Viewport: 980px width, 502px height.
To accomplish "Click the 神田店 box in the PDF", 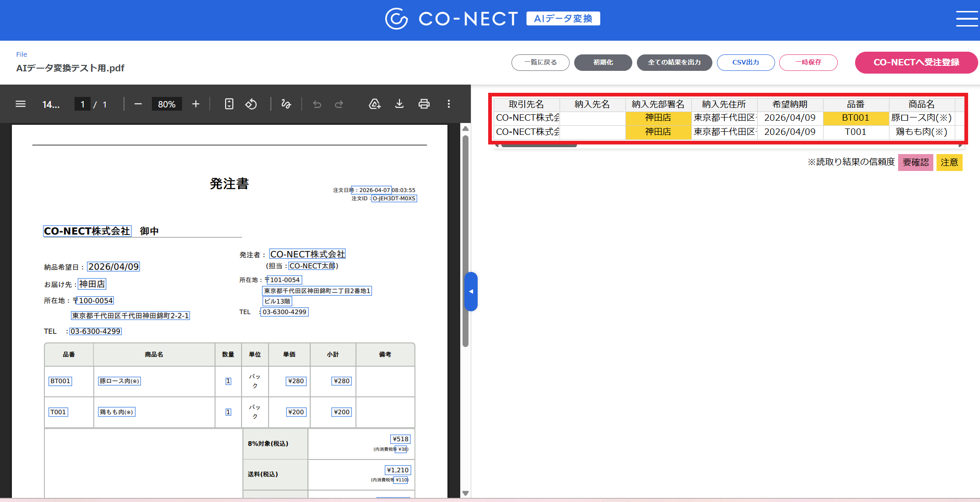I will [x=92, y=284].
